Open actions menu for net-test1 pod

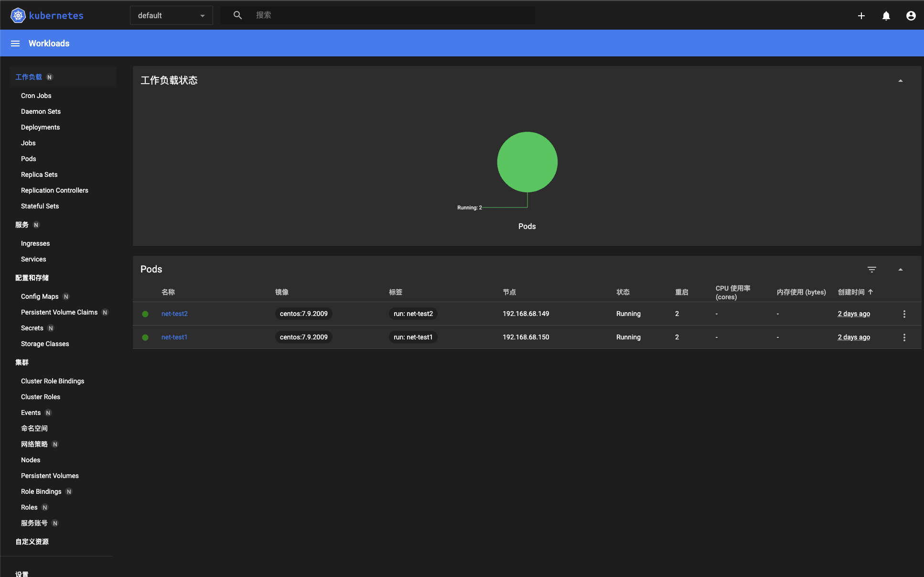point(904,337)
